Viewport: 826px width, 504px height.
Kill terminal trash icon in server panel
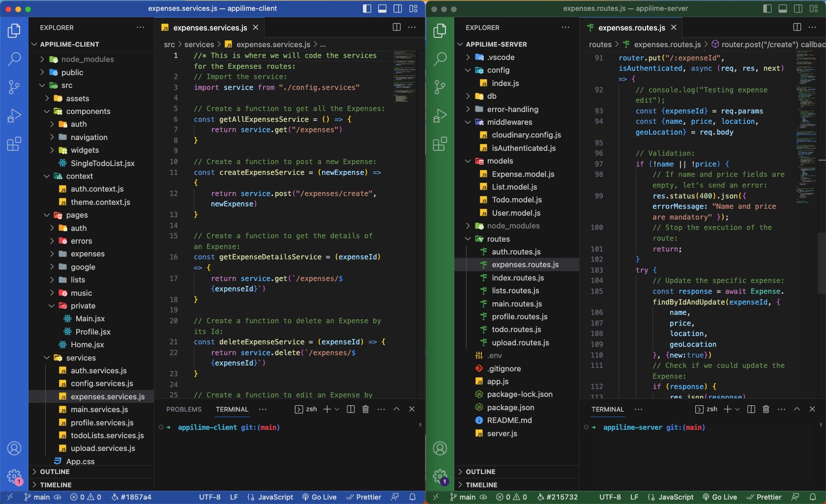[766, 409]
